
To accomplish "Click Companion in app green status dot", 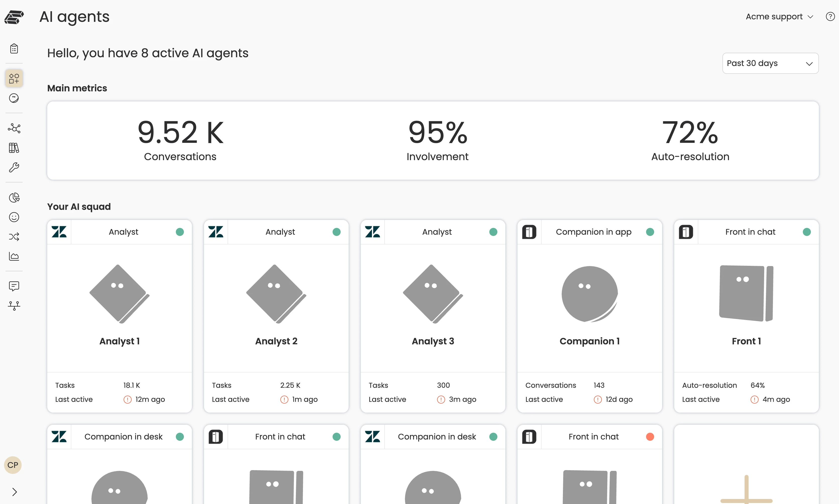I will coord(650,232).
